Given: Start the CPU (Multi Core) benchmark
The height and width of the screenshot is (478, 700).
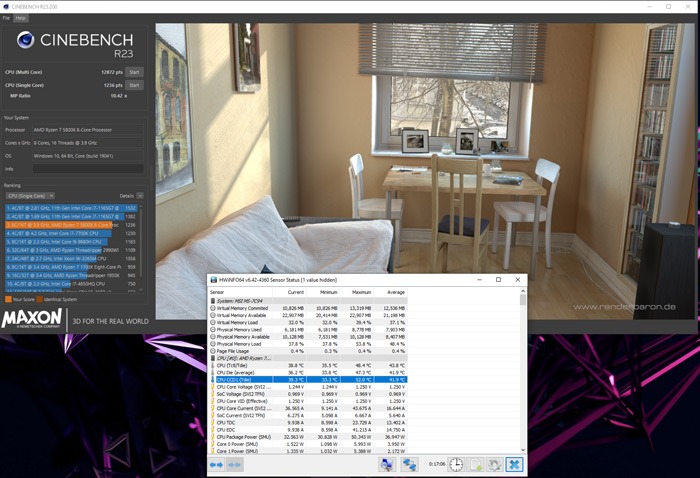Looking at the screenshot, I should click(x=134, y=72).
